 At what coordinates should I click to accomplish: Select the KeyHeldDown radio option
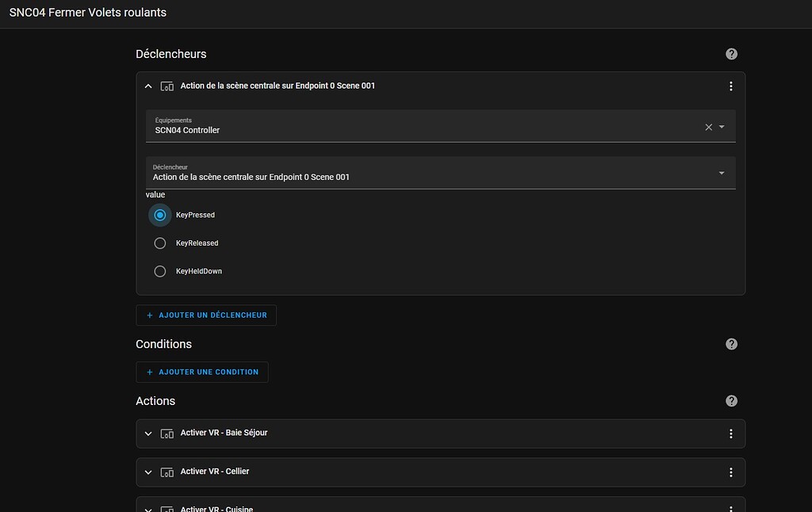(160, 271)
